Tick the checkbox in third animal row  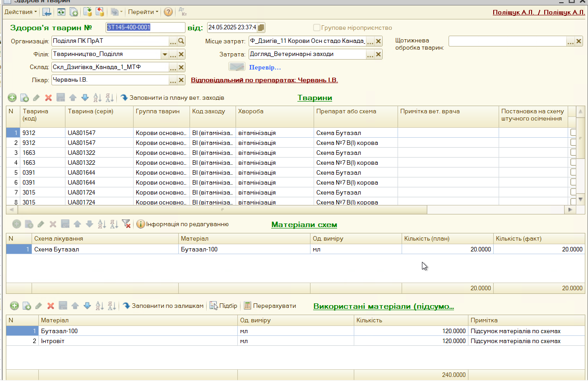point(574,153)
